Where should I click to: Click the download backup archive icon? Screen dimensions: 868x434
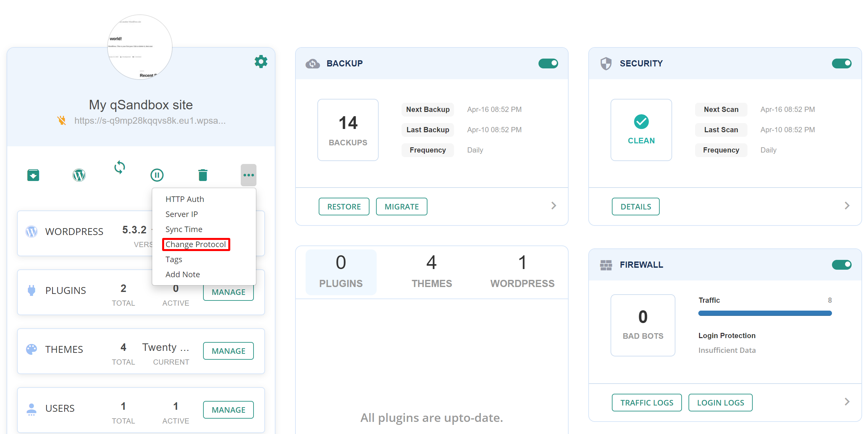point(33,175)
